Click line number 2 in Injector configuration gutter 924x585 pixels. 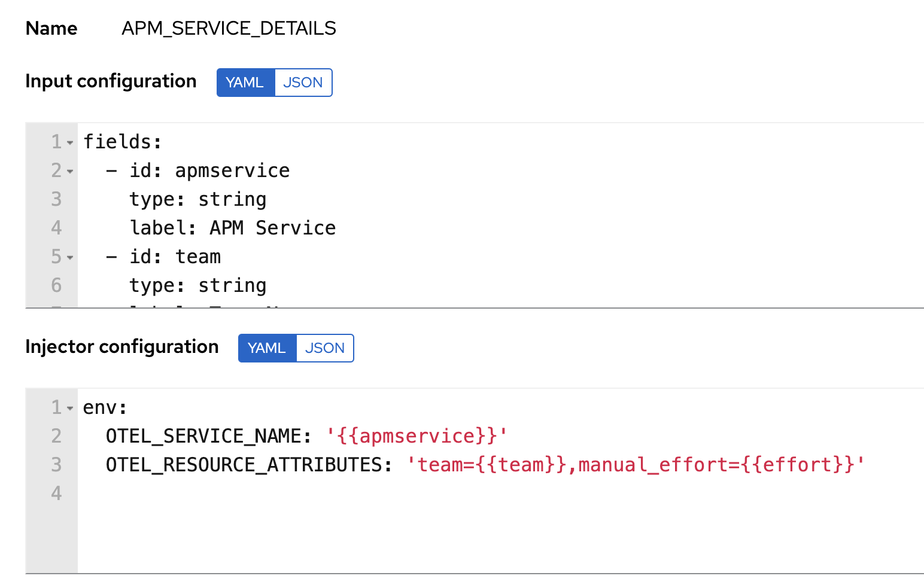(x=56, y=436)
